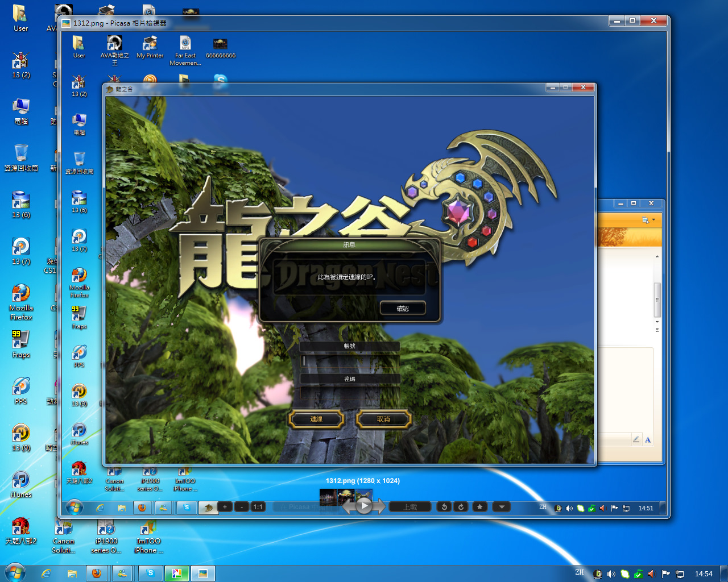Viewport: 728px width, 582px height.
Task: Rotate the photo counter-clockwise
Action: click(x=444, y=506)
